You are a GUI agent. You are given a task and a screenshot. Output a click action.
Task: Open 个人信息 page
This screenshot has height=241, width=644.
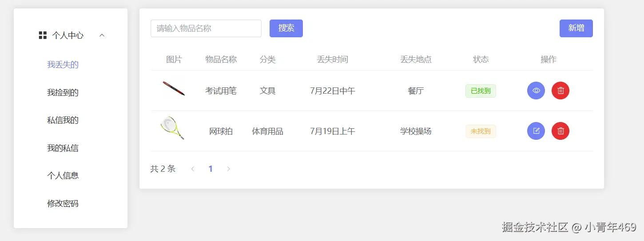pos(63,176)
